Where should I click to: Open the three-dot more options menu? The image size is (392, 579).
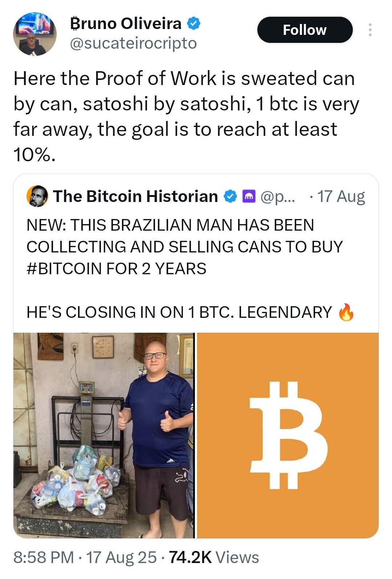[370, 30]
